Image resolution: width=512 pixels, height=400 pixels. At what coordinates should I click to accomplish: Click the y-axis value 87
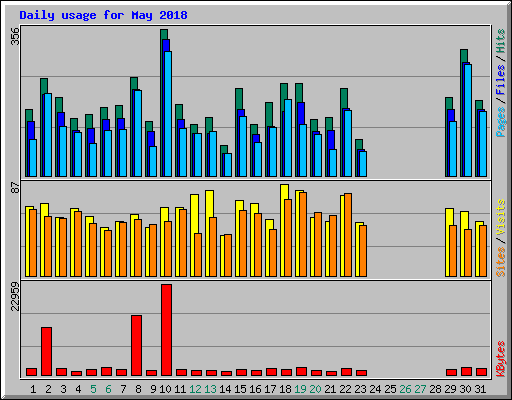pos(15,188)
